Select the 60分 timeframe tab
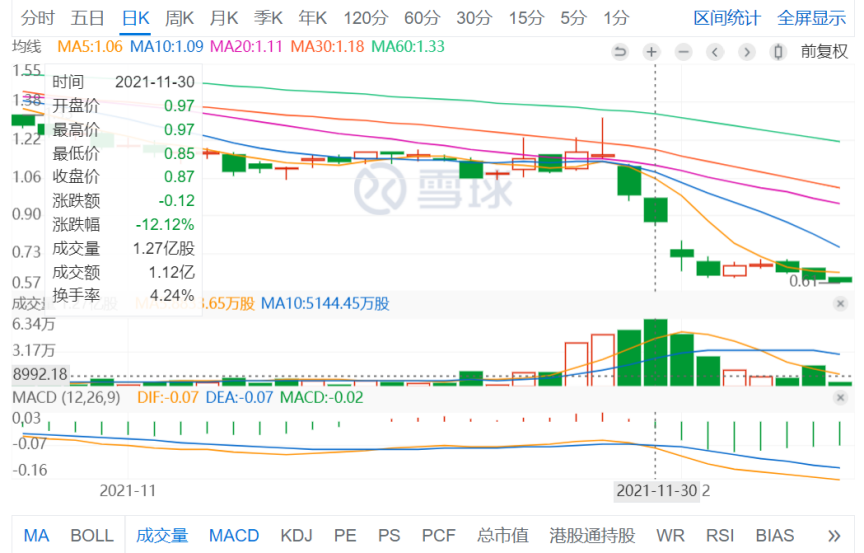The image size is (864, 553). [422, 18]
